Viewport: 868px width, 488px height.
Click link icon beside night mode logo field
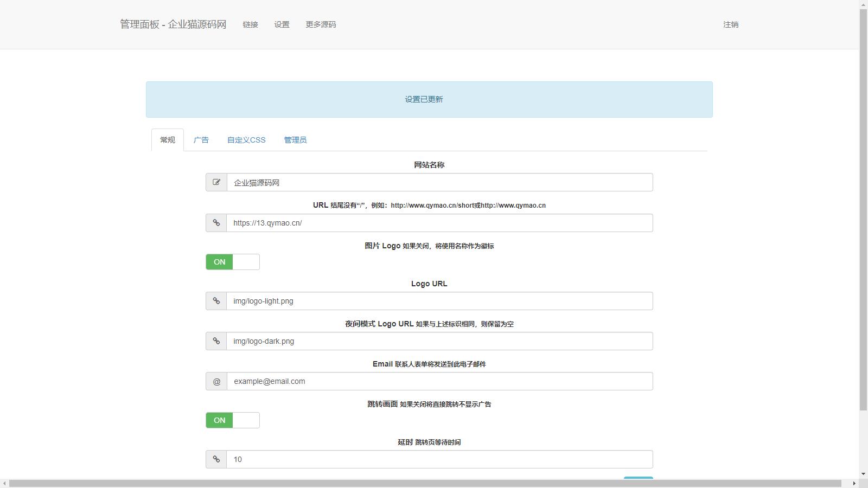pos(216,341)
